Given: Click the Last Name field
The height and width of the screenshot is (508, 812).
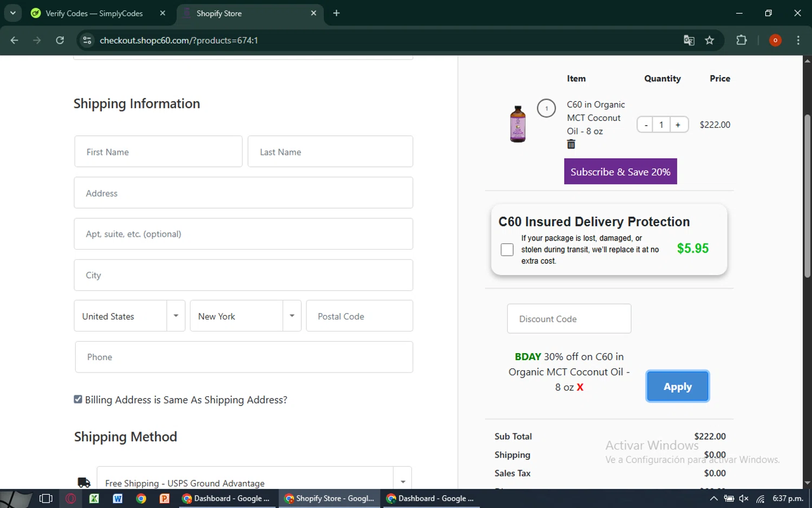Looking at the screenshot, I should pos(330,152).
